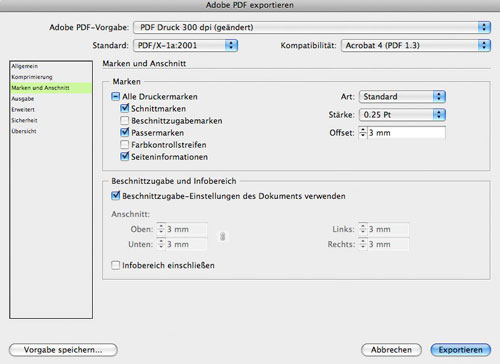Uncheck the Passermarken checkbox

(125, 132)
